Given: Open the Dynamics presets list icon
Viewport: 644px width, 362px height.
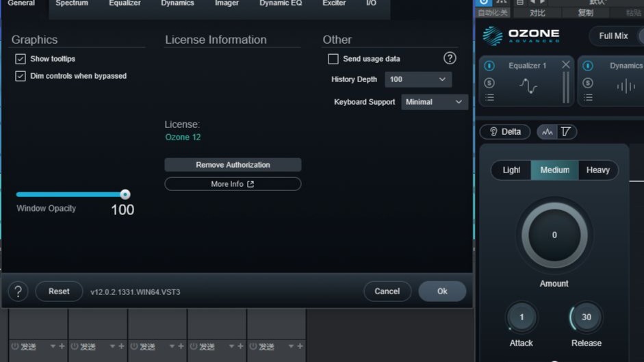Looking at the screenshot, I should [588, 98].
